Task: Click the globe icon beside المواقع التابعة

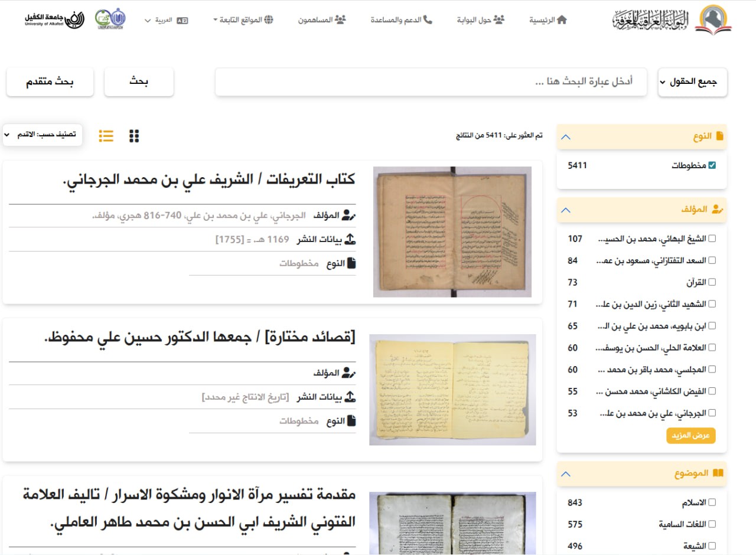Action: (269, 20)
